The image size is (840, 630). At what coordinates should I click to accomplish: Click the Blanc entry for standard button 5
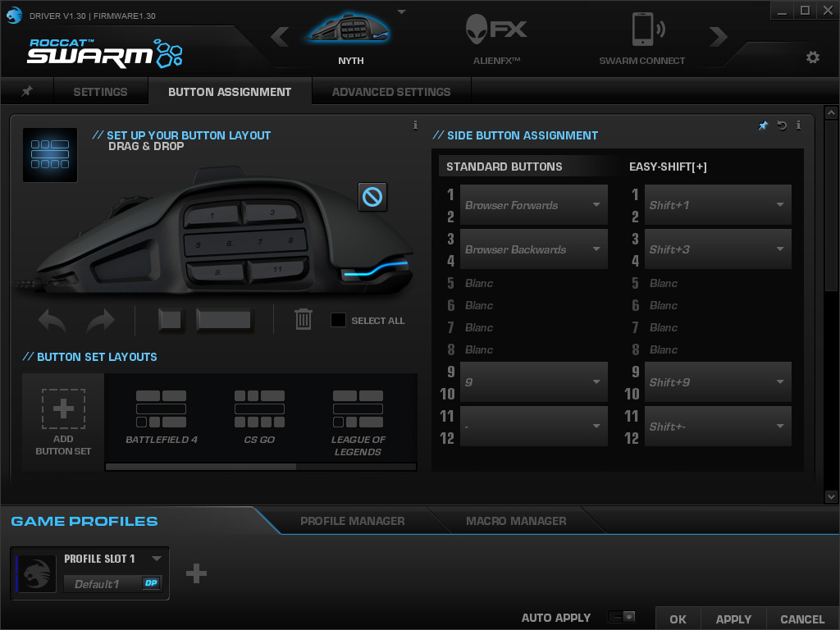point(479,283)
